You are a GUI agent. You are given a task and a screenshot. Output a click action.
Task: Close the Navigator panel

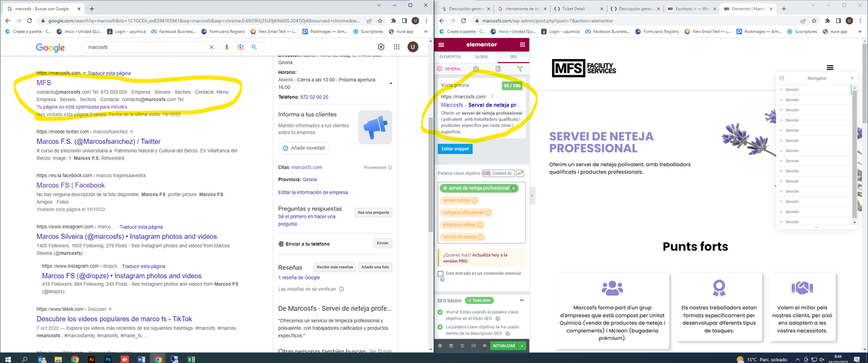click(852, 78)
